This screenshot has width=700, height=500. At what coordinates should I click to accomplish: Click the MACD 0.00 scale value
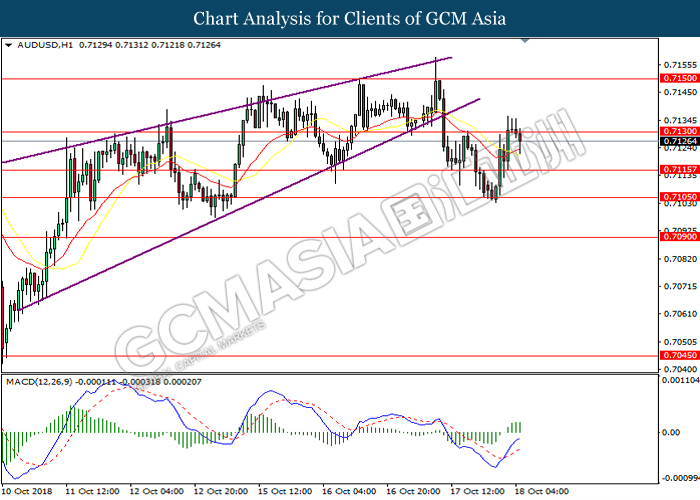coord(671,432)
